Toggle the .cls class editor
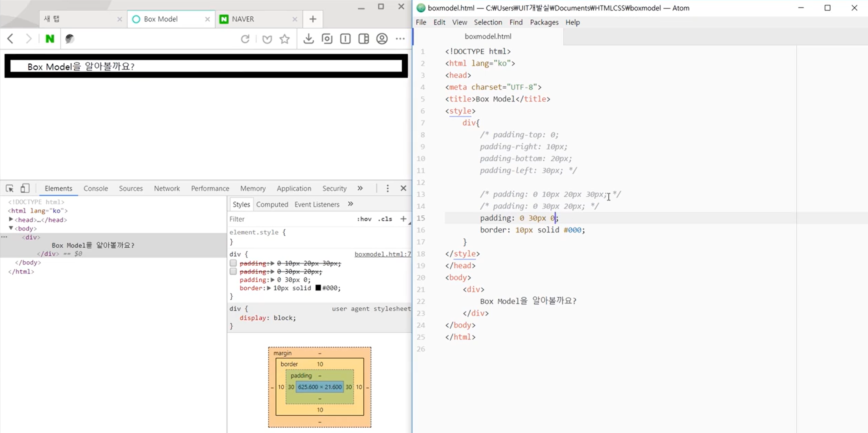 [385, 219]
